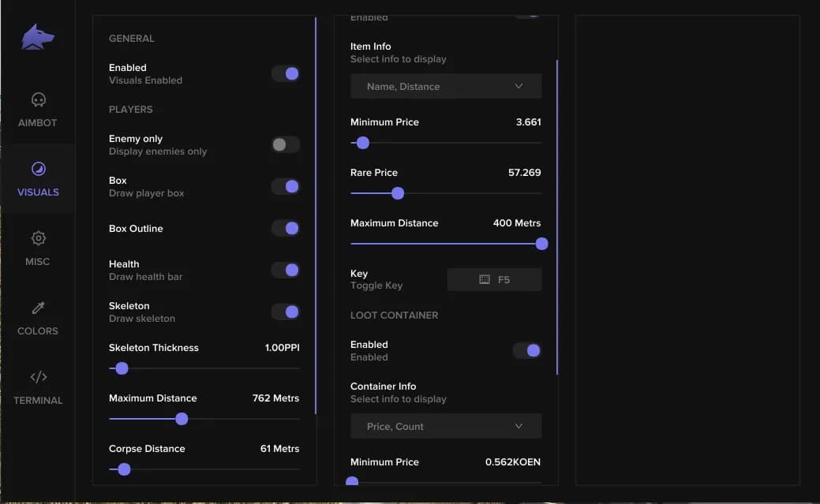
Task: Select the Visuals circular icon
Action: point(38,169)
